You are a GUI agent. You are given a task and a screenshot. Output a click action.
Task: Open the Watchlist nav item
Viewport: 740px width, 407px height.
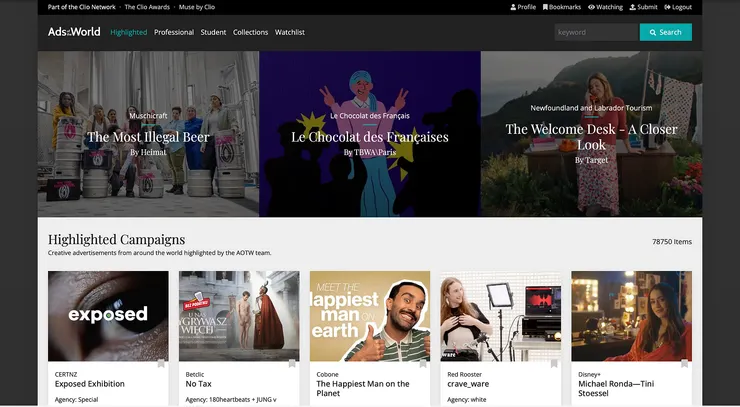(x=290, y=32)
